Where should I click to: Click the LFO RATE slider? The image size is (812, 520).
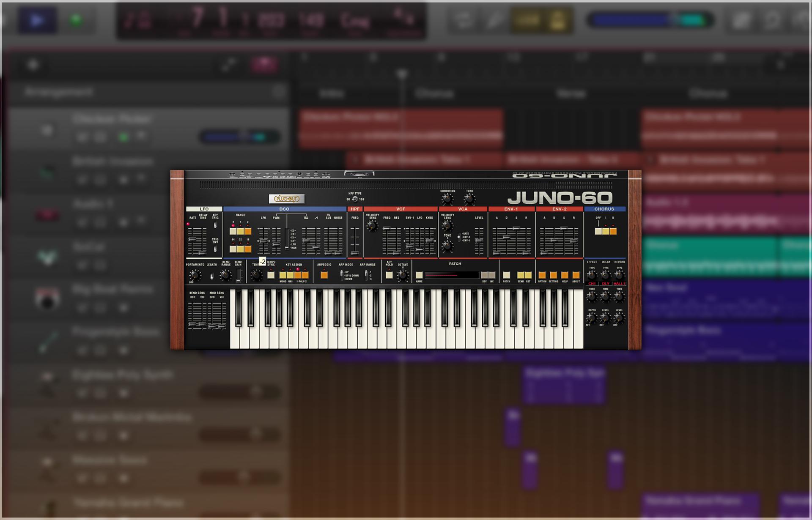pos(192,241)
